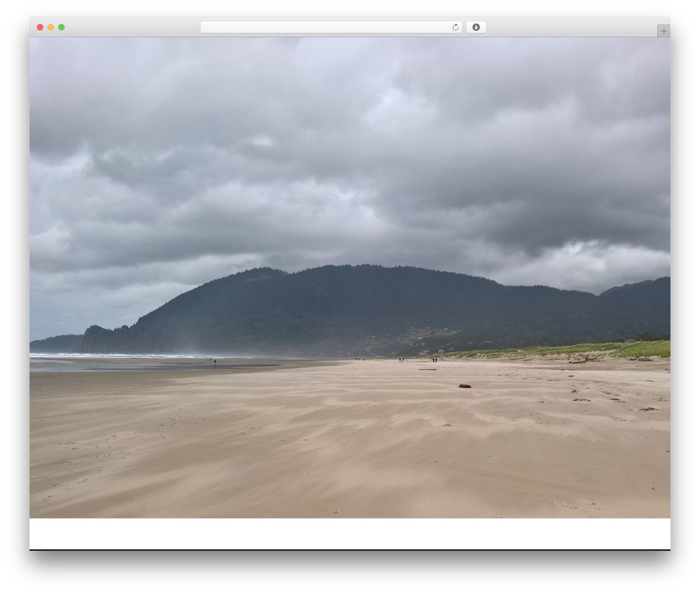
Task: Focus the browser address bar
Action: tap(331, 27)
